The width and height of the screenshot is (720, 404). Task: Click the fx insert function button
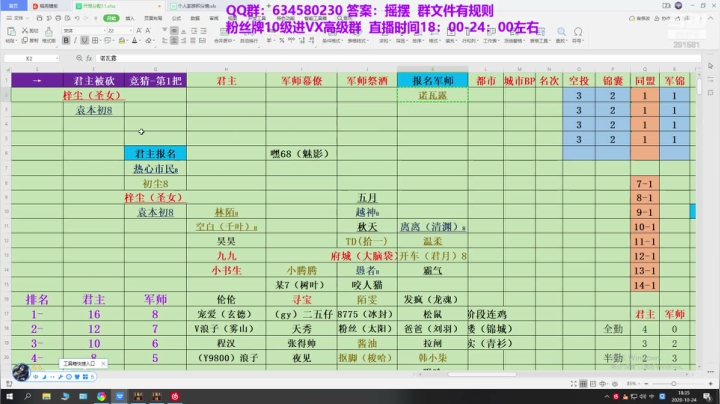click(89, 58)
